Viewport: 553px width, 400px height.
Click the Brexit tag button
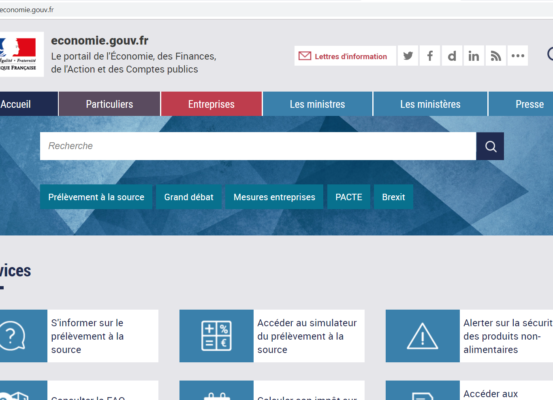[x=393, y=197]
